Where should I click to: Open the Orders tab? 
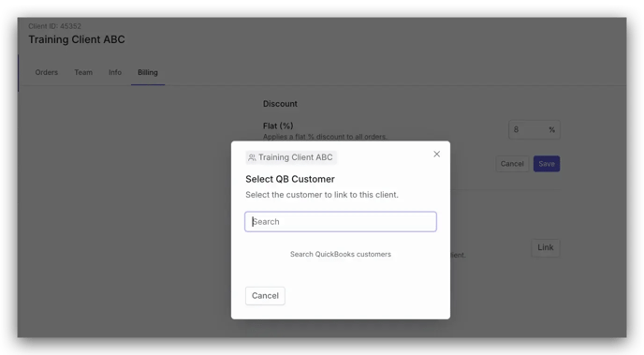click(47, 72)
